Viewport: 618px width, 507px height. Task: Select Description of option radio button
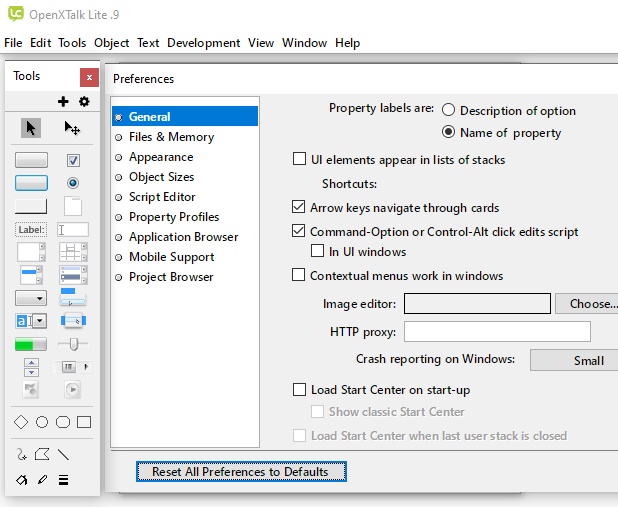click(x=448, y=110)
